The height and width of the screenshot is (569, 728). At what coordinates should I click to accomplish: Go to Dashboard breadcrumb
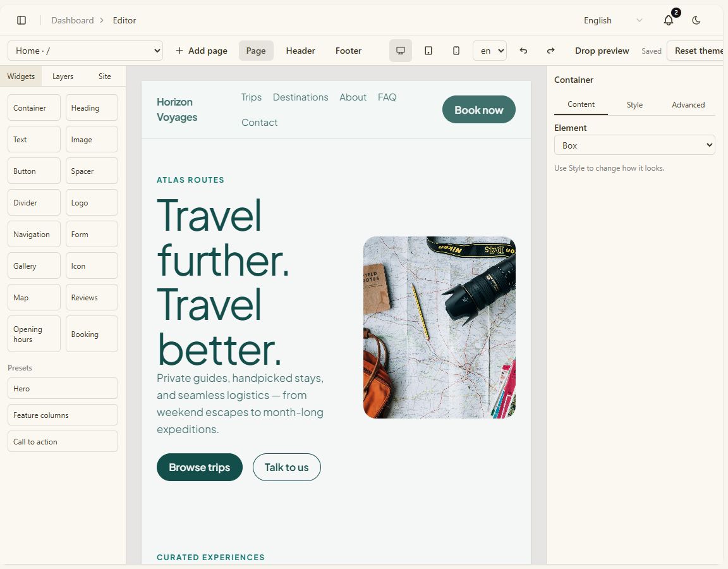[73, 20]
